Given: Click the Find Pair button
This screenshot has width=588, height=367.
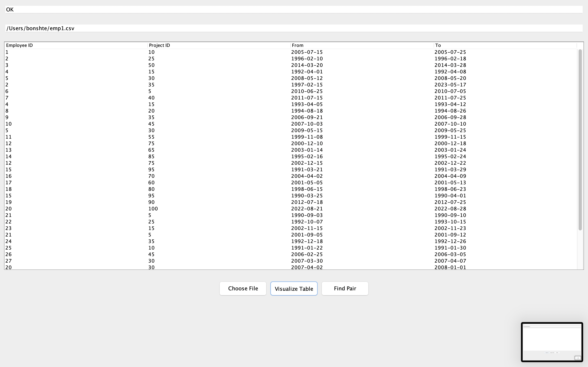Looking at the screenshot, I should click(345, 288).
